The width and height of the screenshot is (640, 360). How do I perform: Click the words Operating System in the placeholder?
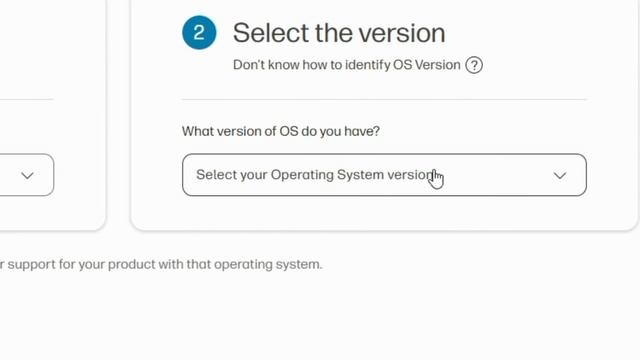pos(327,175)
